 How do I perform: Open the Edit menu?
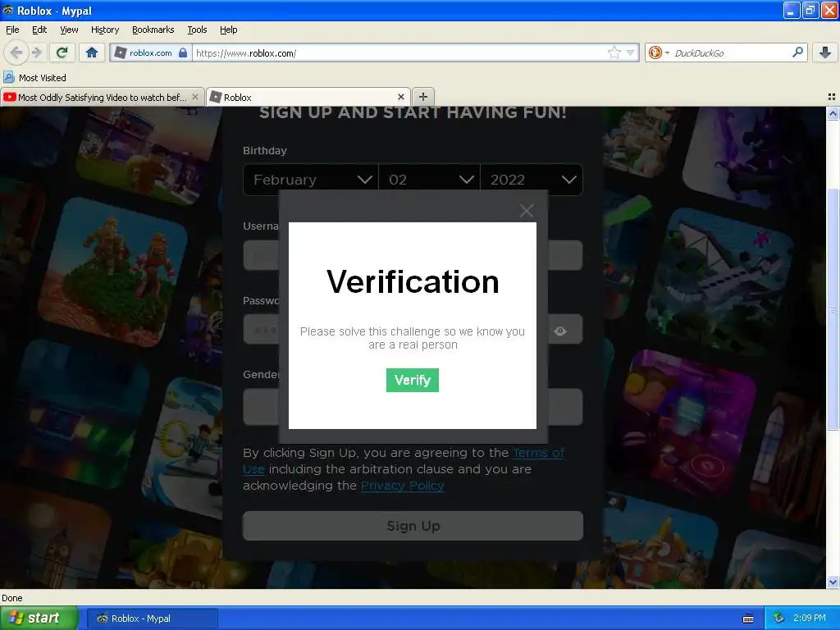[39, 30]
